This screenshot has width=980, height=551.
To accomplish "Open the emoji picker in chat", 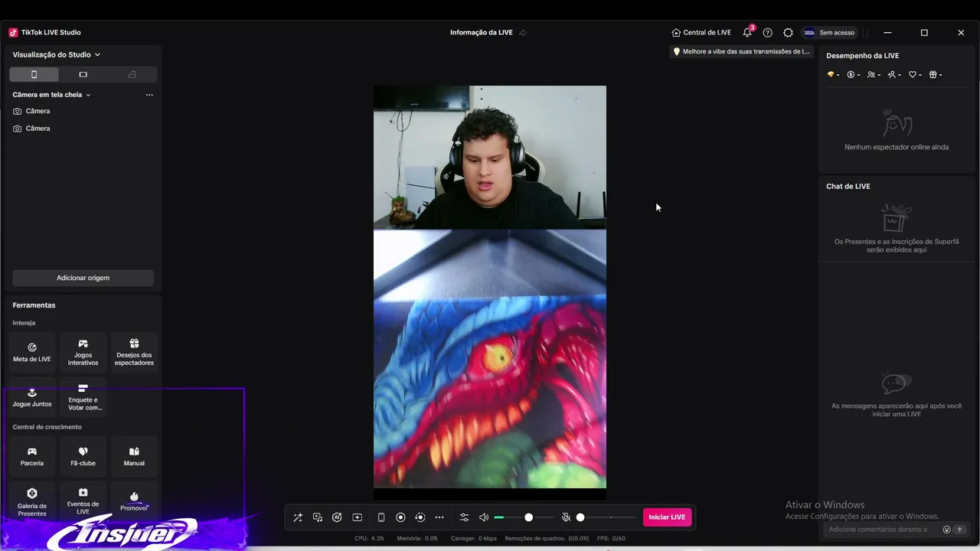I will click(x=947, y=530).
